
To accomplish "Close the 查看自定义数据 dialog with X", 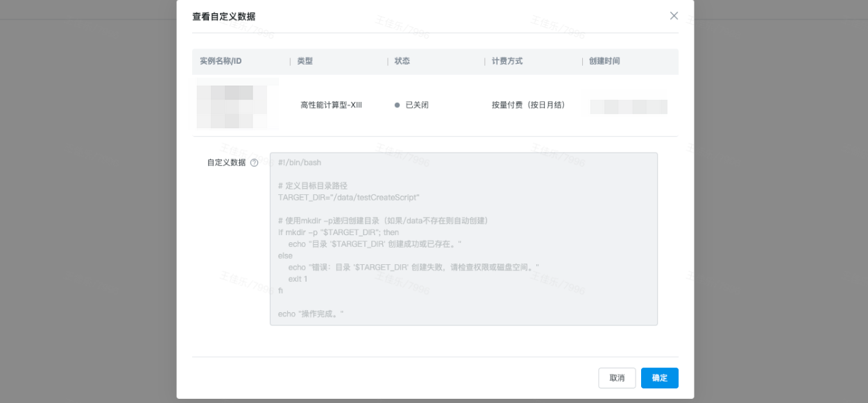I will tap(674, 16).
